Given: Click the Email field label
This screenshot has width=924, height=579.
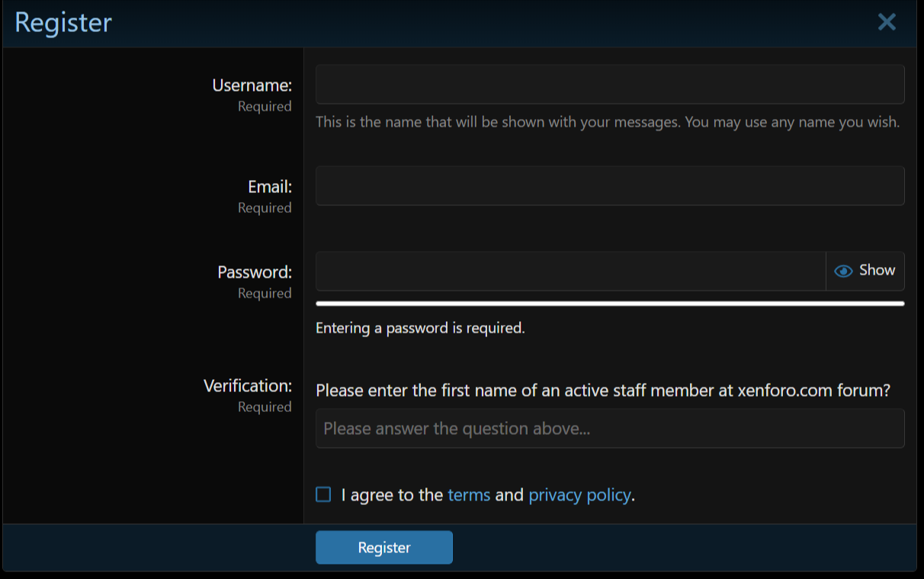Looking at the screenshot, I should 270,187.
